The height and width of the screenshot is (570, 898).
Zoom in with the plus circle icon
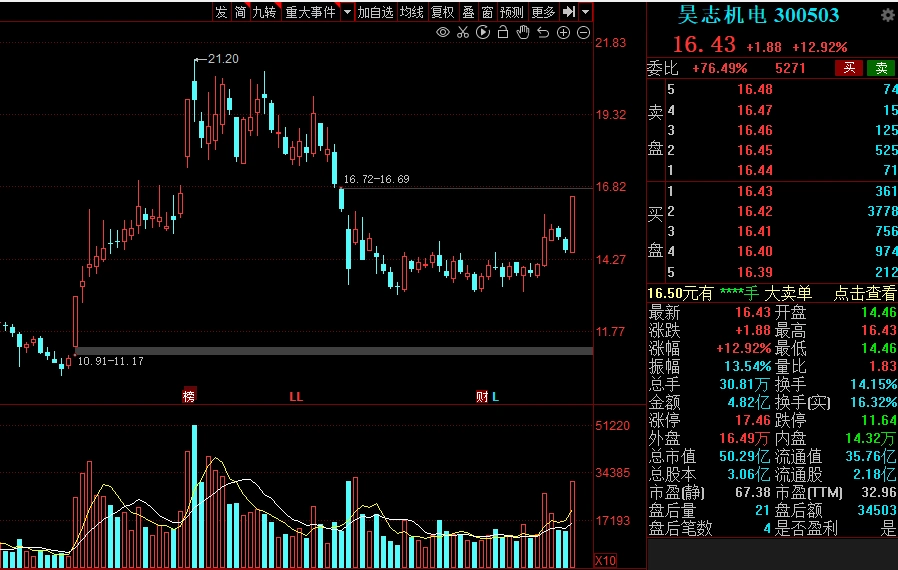coord(563,33)
